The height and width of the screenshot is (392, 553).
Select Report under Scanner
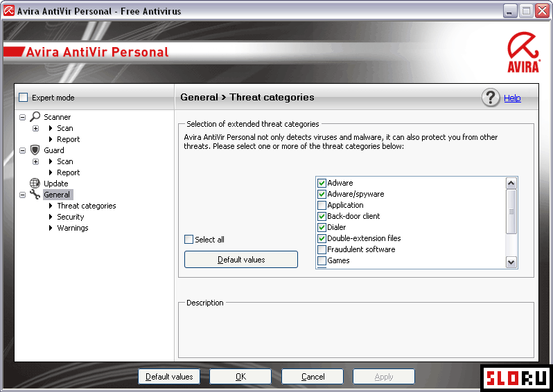(x=68, y=139)
